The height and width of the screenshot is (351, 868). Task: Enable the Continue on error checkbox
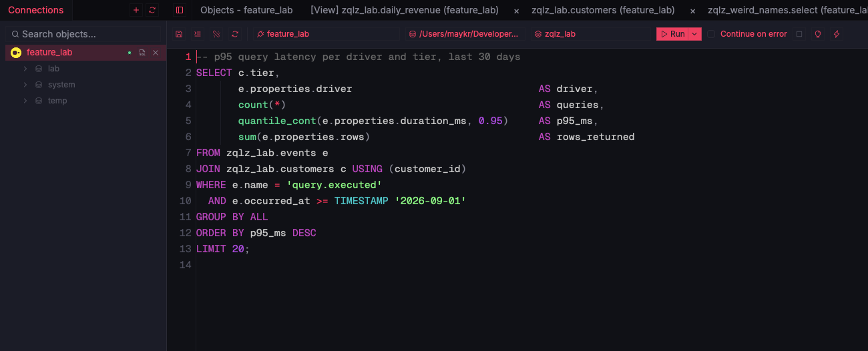point(711,34)
